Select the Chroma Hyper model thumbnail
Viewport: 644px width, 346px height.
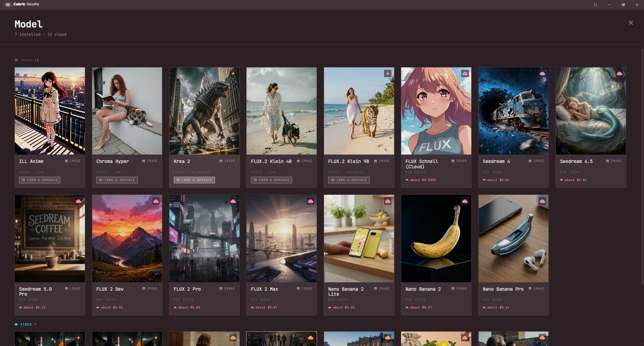(x=127, y=111)
